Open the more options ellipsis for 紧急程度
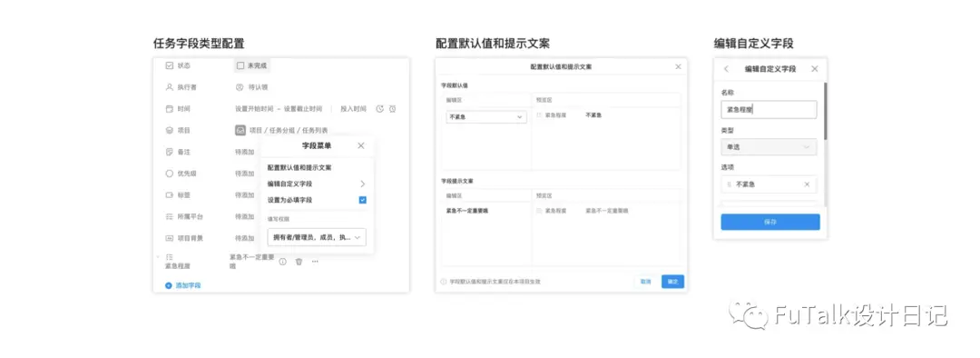The height and width of the screenshot is (358, 980). [x=315, y=262]
